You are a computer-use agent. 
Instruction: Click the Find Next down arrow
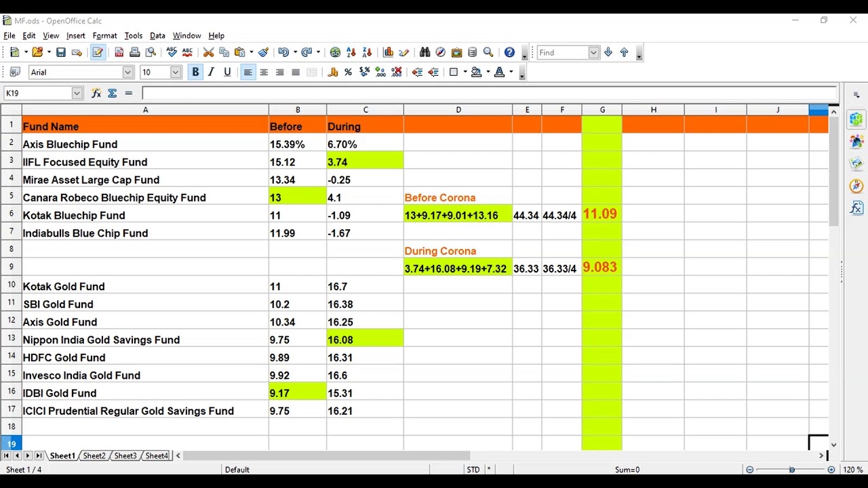(x=608, y=52)
